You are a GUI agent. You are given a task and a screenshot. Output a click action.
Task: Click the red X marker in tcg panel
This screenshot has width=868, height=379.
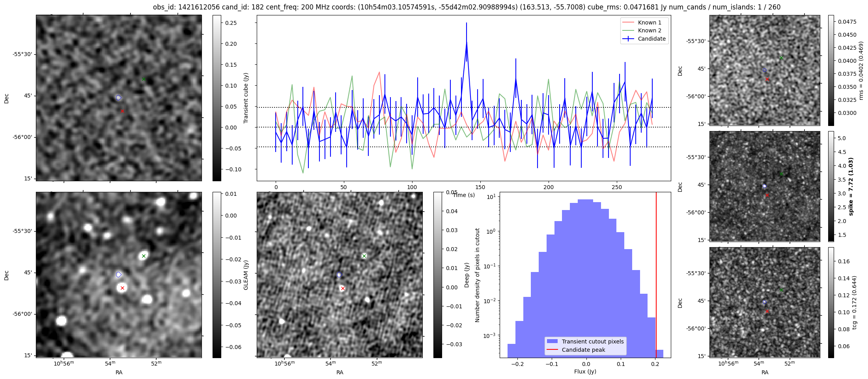pyautogui.click(x=767, y=311)
